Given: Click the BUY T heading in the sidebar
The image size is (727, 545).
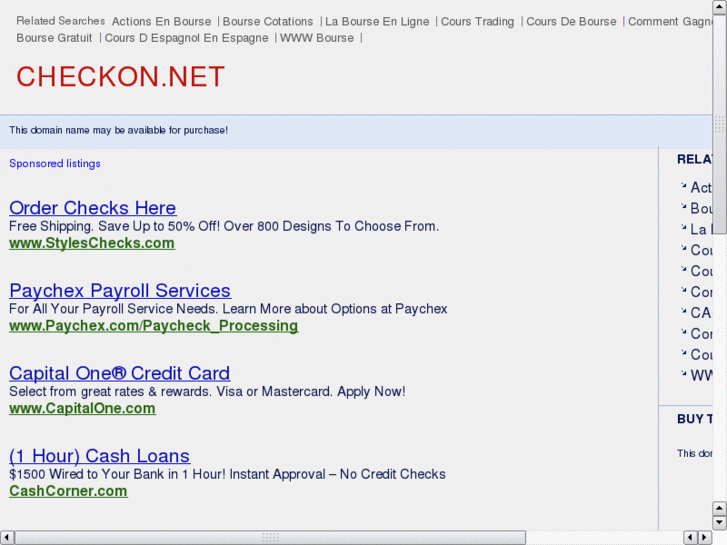Looking at the screenshot, I should [695, 419].
